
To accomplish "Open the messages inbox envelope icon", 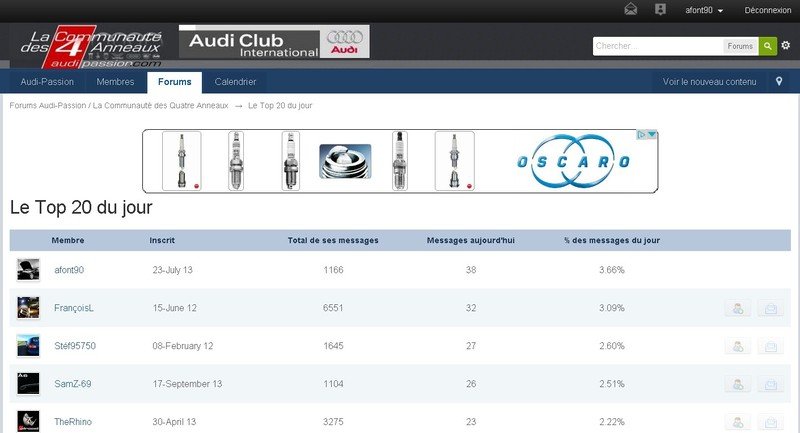I will 631,10.
